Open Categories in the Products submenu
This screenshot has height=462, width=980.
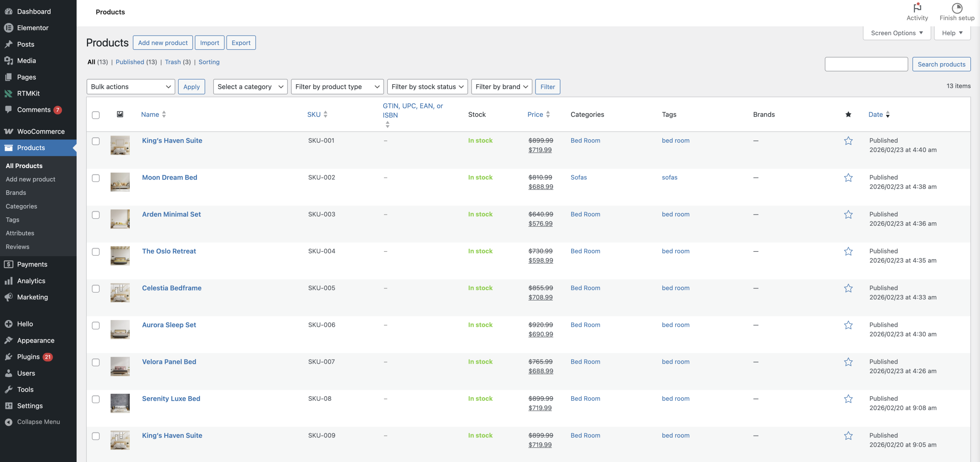point(21,206)
